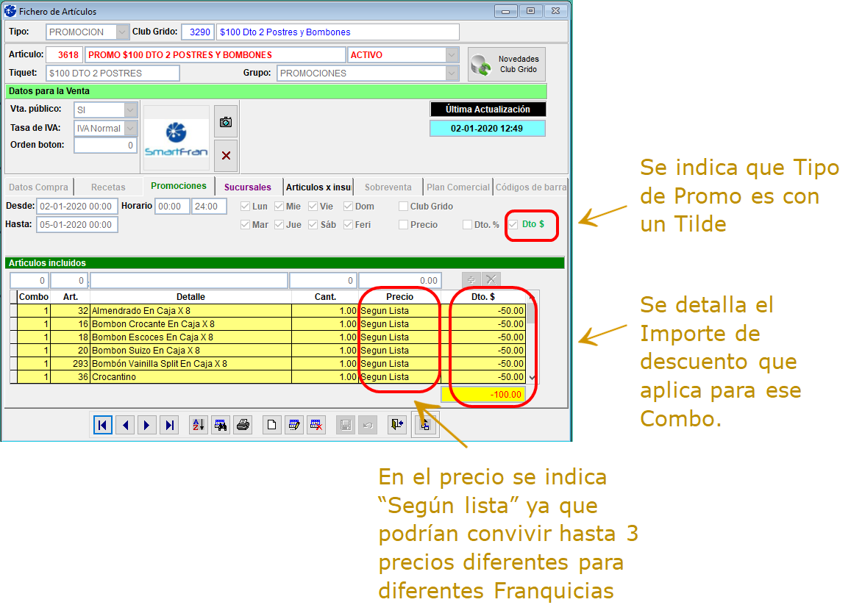Screen dimensions: 862x616
Task: Open the Articulos x insu tab
Action: tap(318, 187)
